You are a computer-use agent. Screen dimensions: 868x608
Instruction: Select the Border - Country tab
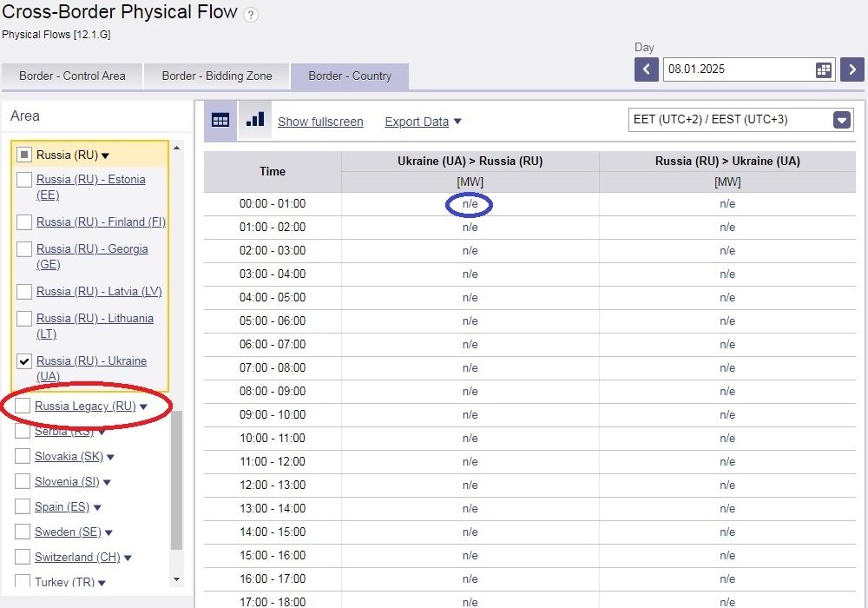coord(350,76)
